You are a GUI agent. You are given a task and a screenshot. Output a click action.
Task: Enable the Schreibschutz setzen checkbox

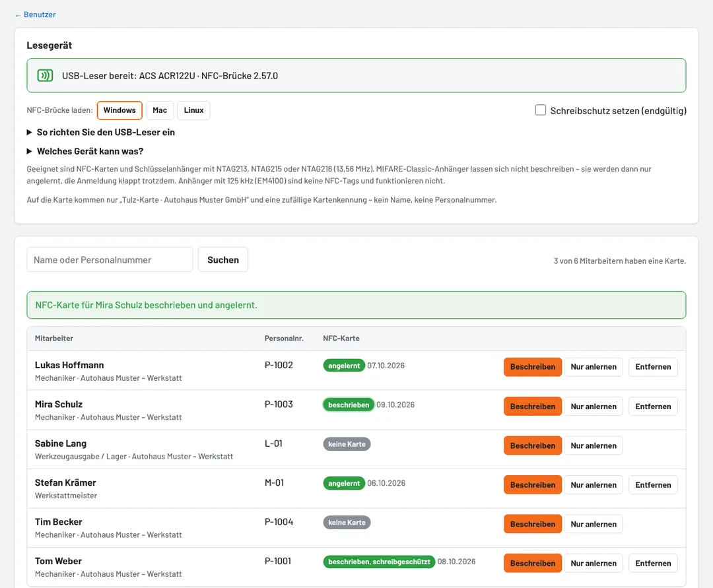click(x=541, y=110)
